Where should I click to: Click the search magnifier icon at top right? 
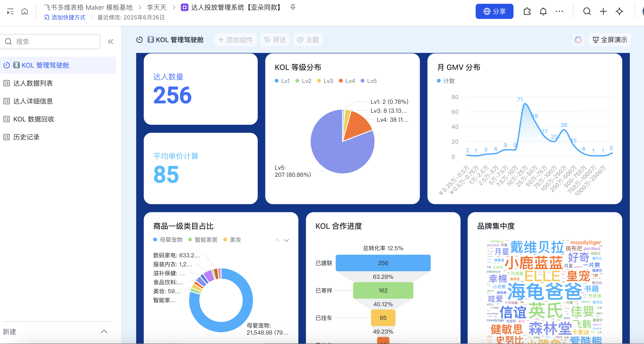click(x=587, y=12)
